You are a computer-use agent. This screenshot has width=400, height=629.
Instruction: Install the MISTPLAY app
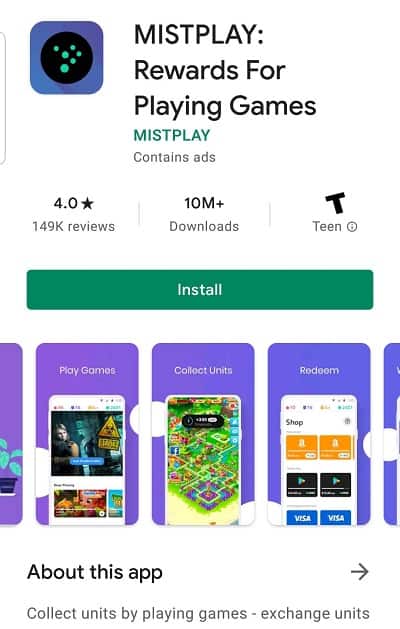pyautogui.click(x=200, y=290)
